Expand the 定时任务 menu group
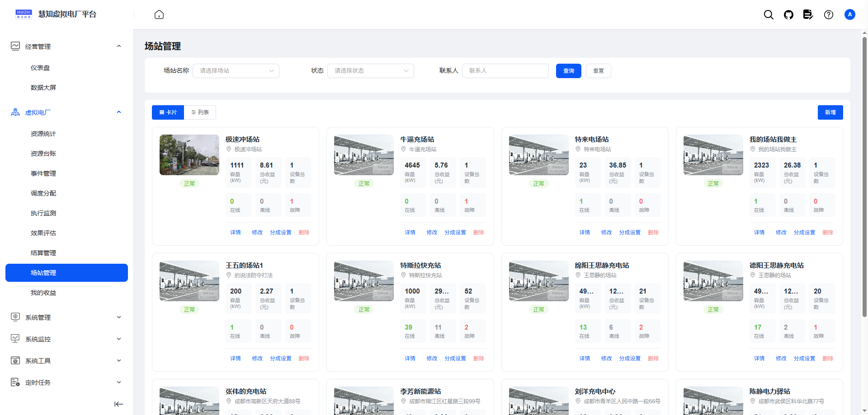868x415 pixels. pyautogui.click(x=119, y=382)
